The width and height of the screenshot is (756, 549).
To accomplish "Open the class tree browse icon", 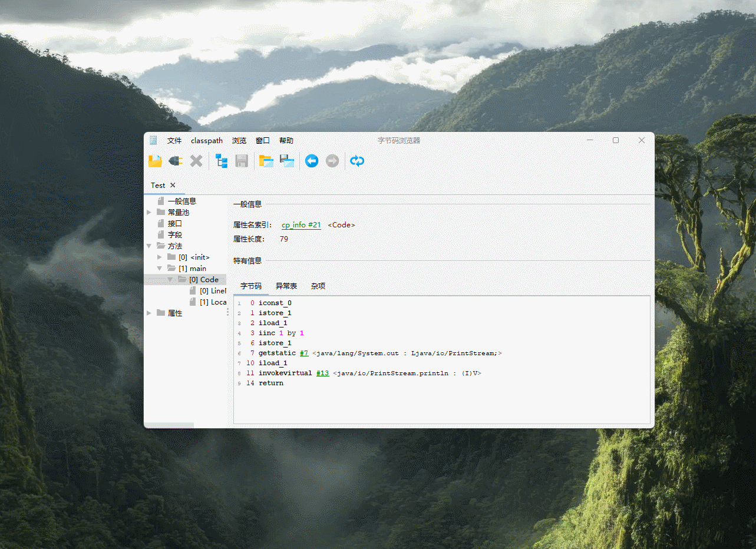I will point(222,161).
